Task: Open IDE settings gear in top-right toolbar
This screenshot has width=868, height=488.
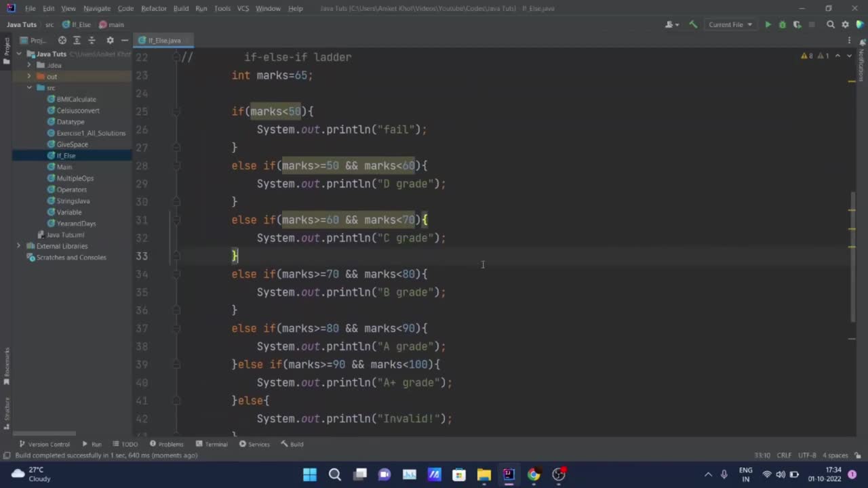Action: (845, 24)
